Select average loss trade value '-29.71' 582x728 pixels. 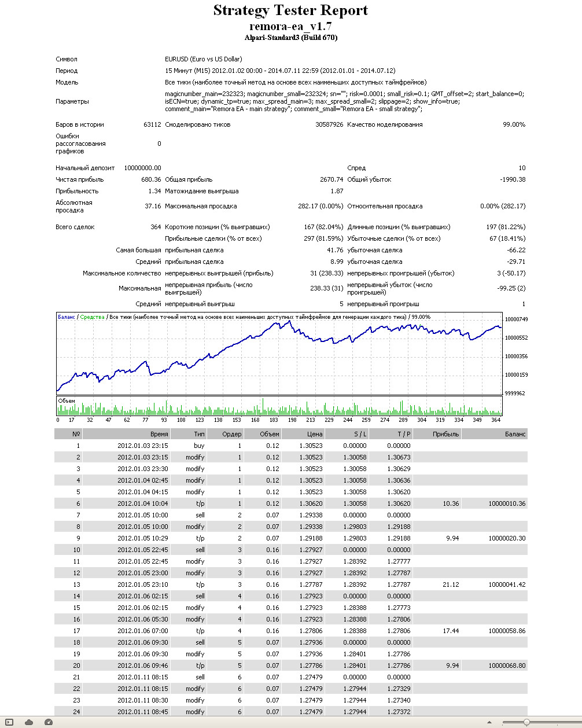[x=516, y=262]
